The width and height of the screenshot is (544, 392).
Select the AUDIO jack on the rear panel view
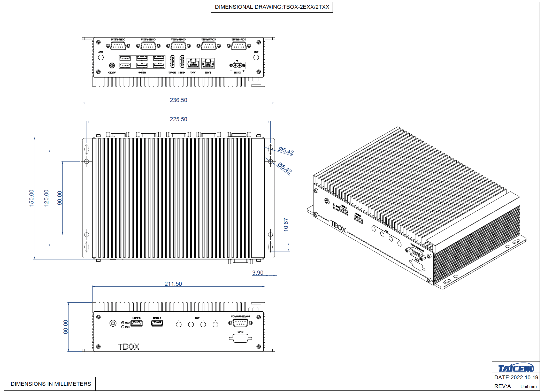click(112, 65)
